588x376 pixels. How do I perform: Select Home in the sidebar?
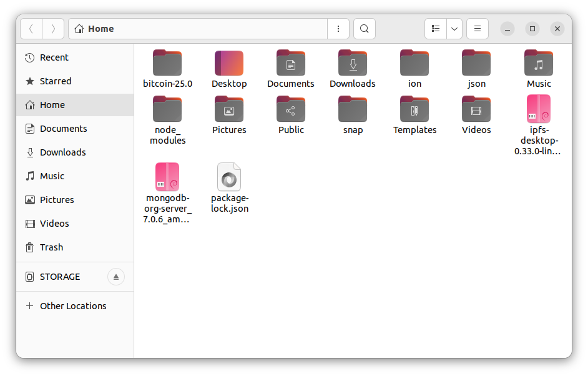[x=75, y=105]
